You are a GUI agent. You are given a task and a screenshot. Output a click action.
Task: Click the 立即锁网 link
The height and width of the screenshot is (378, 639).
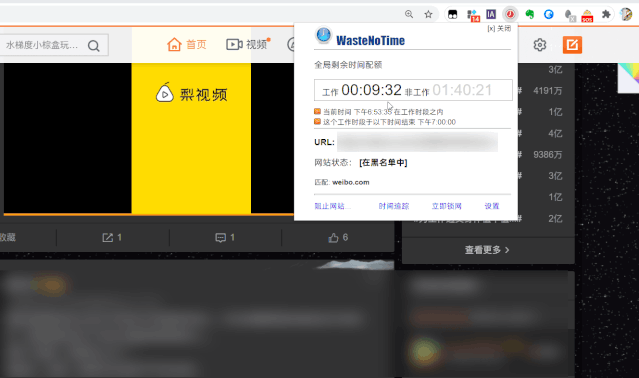pos(447,206)
